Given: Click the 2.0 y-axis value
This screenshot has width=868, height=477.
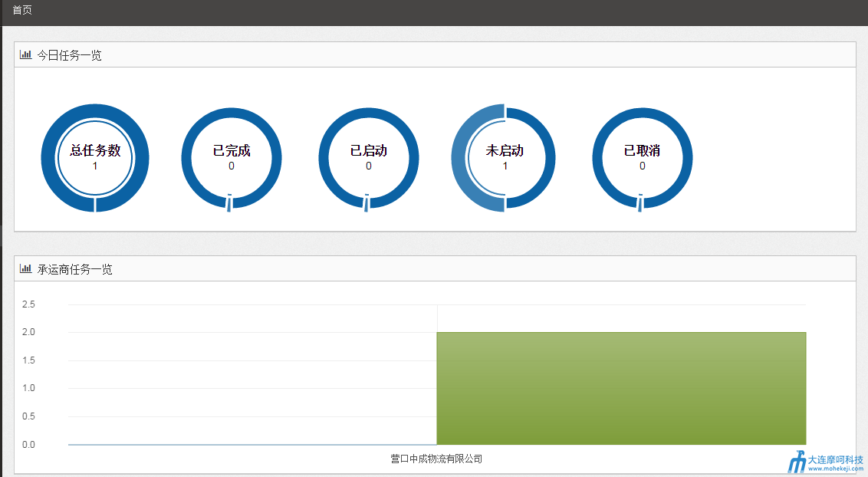Looking at the screenshot, I should pyautogui.click(x=28, y=332).
